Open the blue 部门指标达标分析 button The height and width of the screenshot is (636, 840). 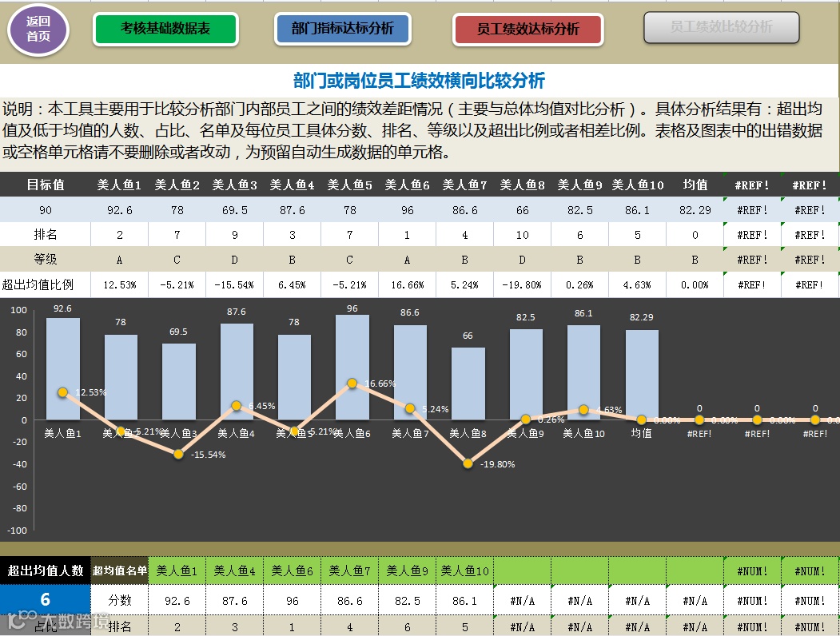point(342,29)
